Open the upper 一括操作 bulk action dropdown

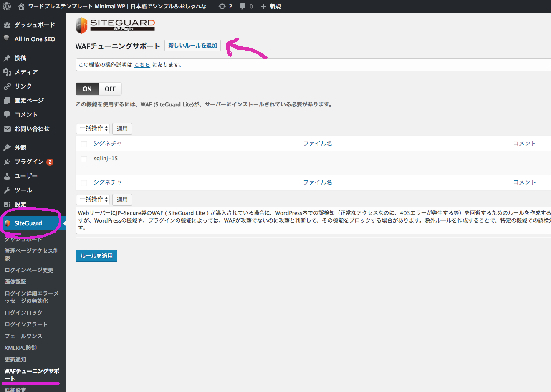(x=92, y=128)
